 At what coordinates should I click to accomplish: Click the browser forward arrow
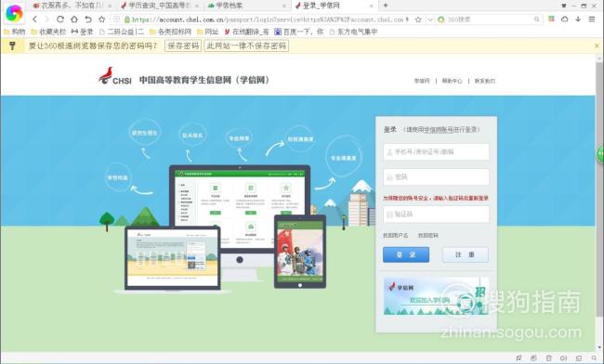pos(47,19)
